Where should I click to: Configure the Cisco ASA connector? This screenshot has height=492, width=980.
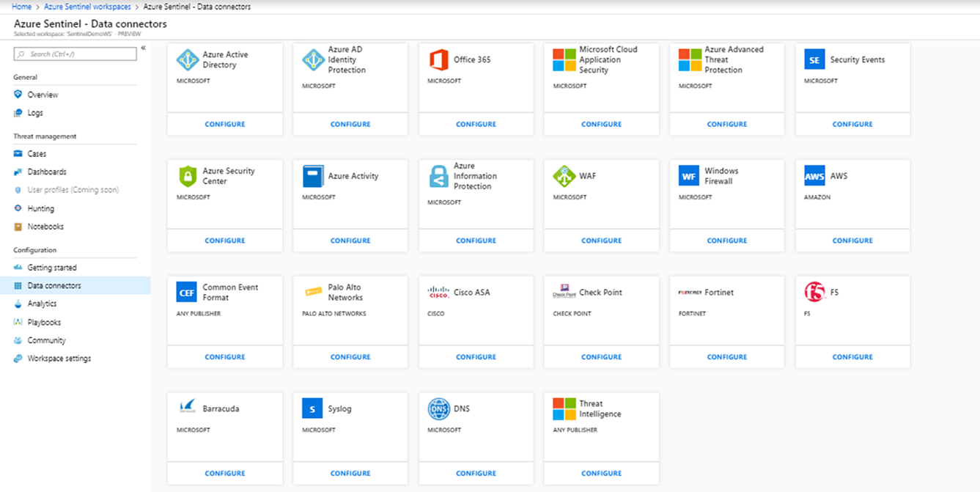point(476,357)
